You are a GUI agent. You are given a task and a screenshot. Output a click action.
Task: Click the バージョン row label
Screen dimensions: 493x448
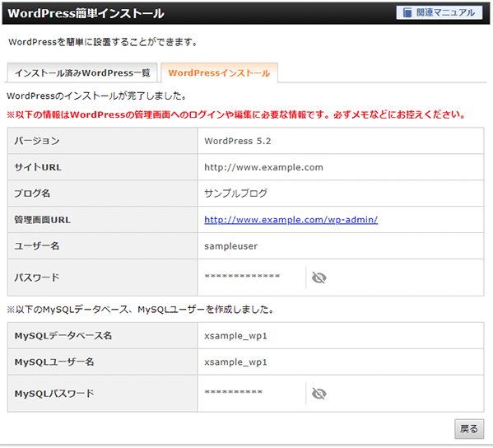coord(37,141)
